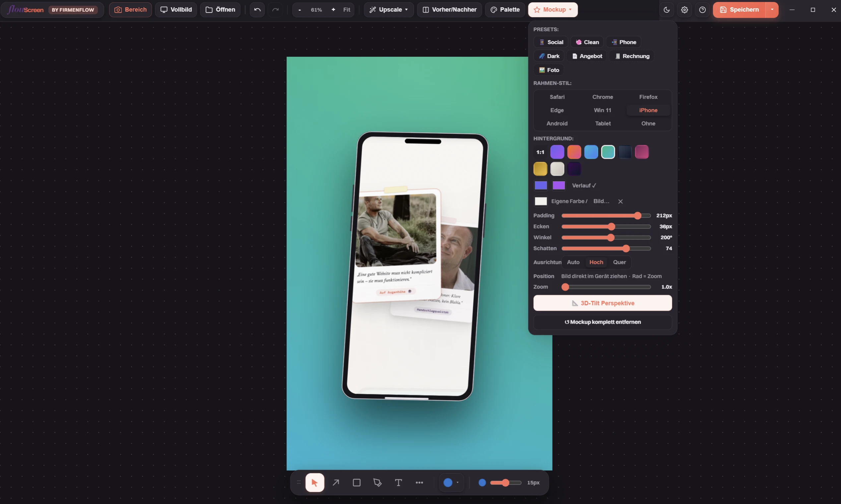Click the undo arrow icon
841x504 pixels.
[257, 10]
